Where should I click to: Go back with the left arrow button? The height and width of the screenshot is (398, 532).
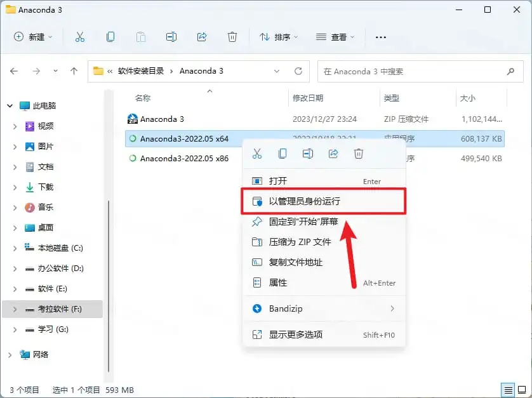(x=14, y=71)
